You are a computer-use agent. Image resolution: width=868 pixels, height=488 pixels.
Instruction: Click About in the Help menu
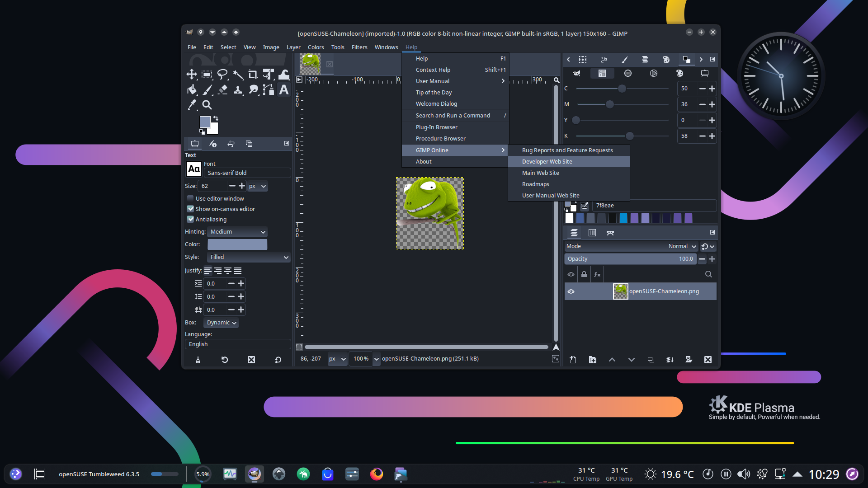pyautogui.click(x=455, y=162)
